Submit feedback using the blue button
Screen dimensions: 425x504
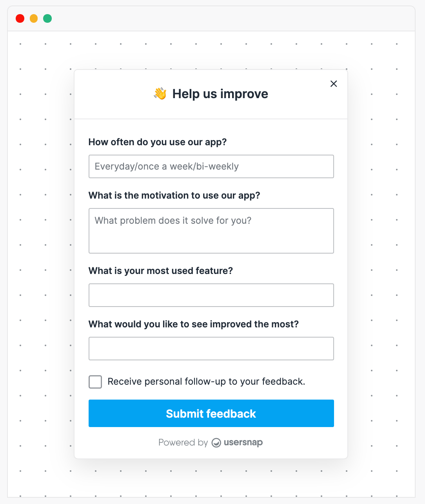coord(211,413)
